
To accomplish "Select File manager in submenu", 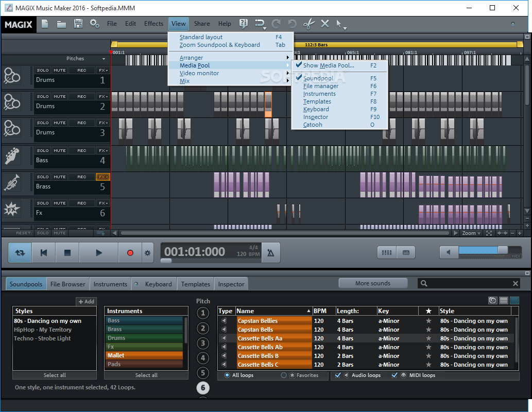I will click(x=339, y=86).
